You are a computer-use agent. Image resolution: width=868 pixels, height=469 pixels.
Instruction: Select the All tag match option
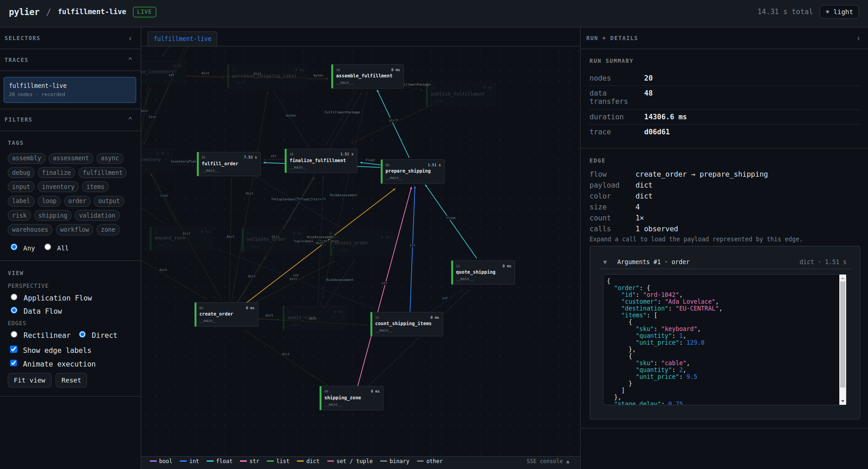[x=48, y=247]
